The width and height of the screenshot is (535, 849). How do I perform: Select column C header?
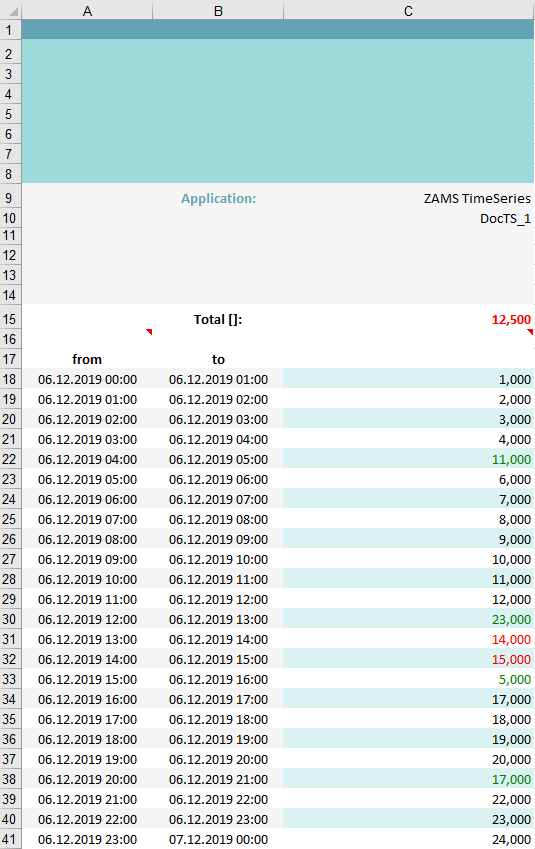[408, 11]
